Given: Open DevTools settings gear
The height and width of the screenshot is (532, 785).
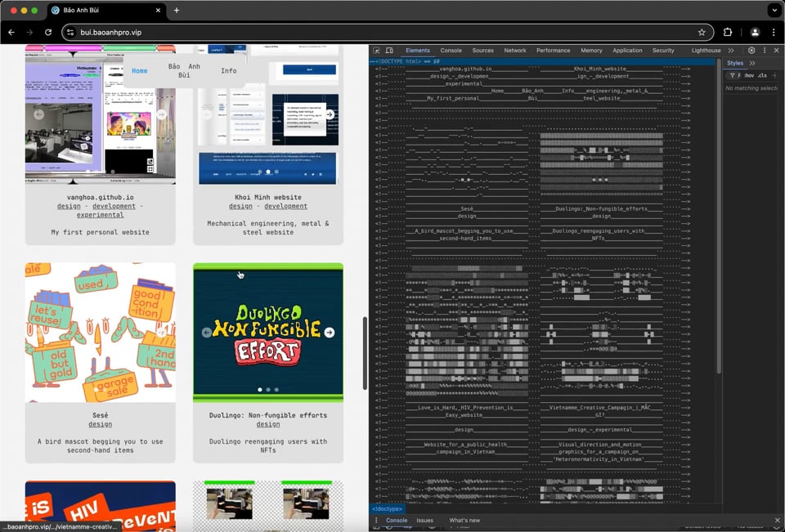Looking at the screenshot, I should click(751, 51).
